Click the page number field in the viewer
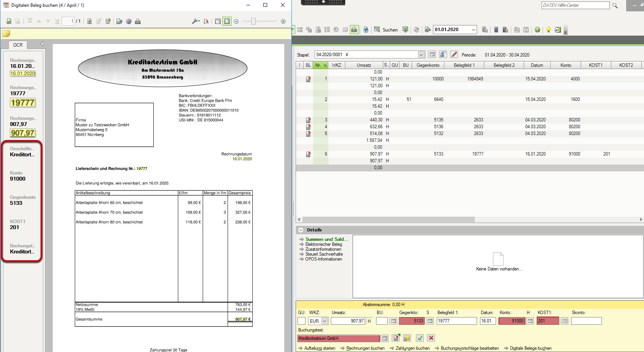This screenshot has height=352, width=644. [68, 21]
